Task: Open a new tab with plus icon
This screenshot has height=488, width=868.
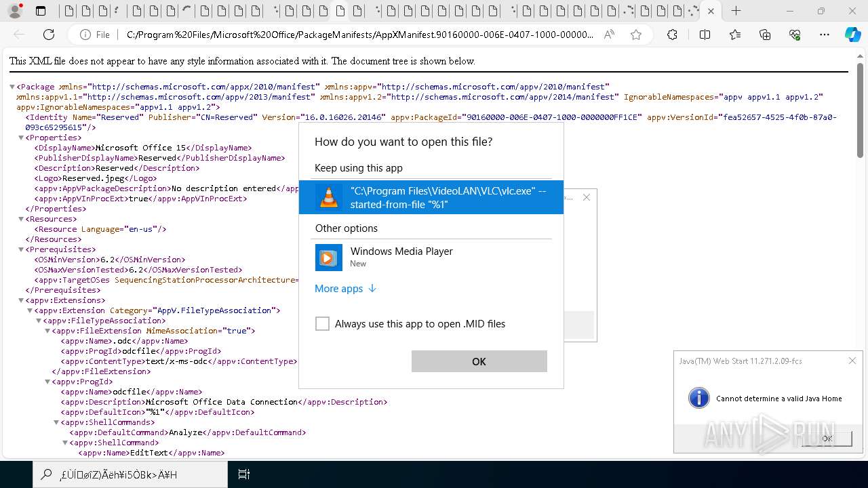Action: coord(736,11)
